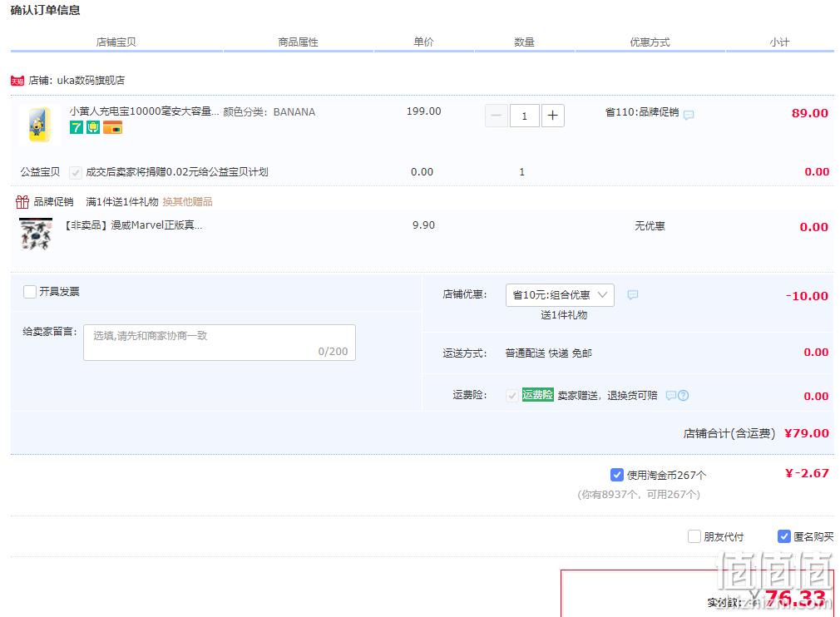Click the 满1件送1件礼物 promotion text
The image size is (840, 617).
[x=122, y=202]
